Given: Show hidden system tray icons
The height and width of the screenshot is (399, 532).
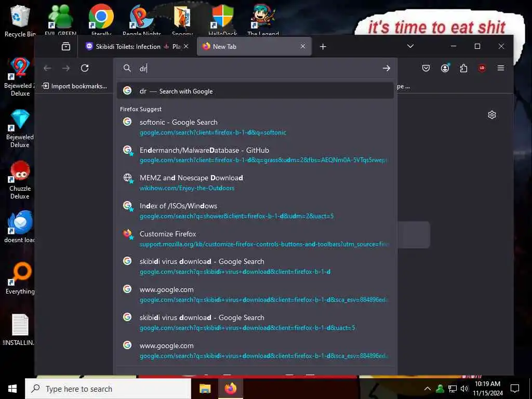Looking at the screenshot, I should click(428, 389).
